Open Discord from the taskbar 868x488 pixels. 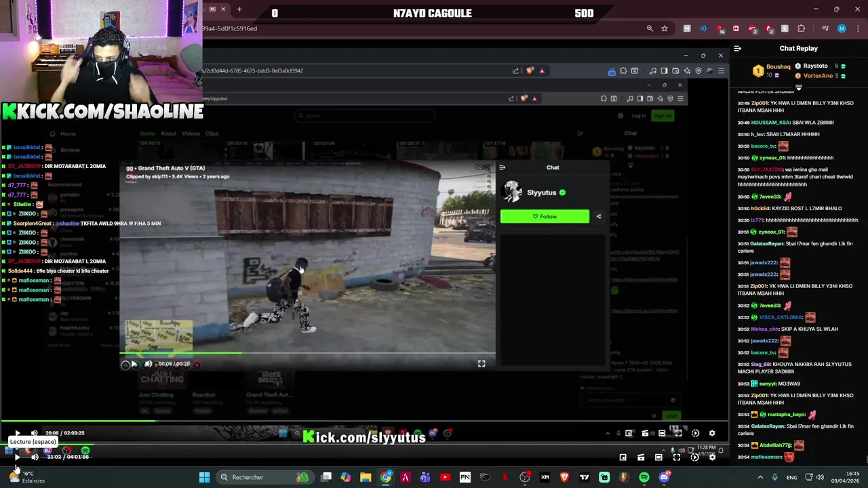[664, 477]
